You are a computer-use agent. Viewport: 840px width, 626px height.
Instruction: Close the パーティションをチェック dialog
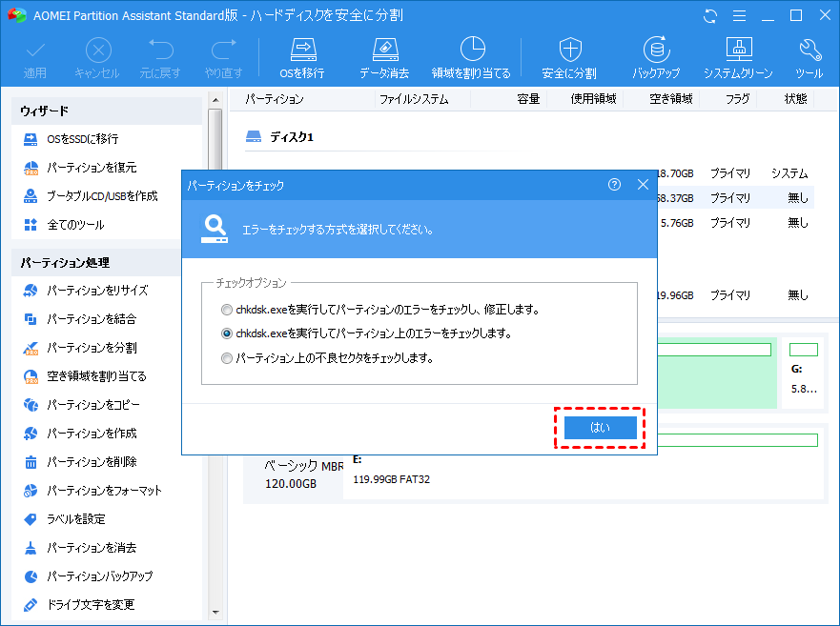(643, 185)
